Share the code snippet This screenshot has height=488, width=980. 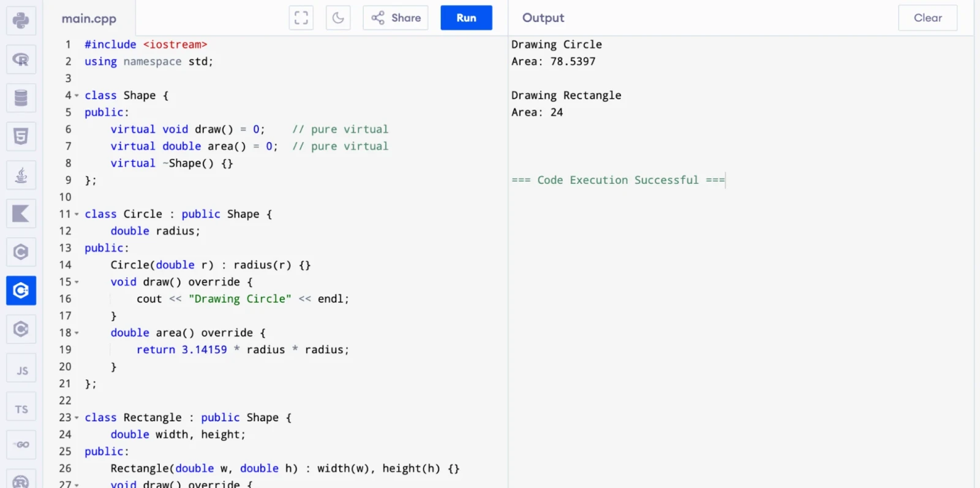[396, 18]
